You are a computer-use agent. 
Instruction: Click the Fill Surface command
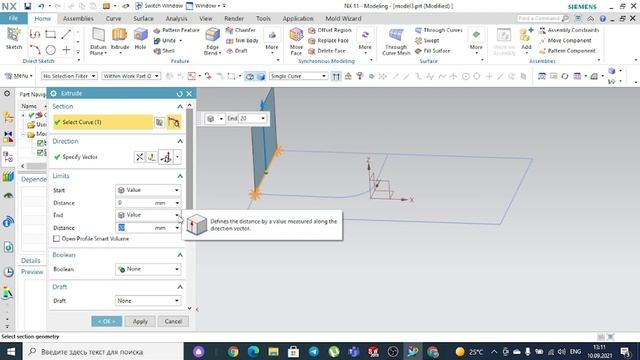(433, 51)
